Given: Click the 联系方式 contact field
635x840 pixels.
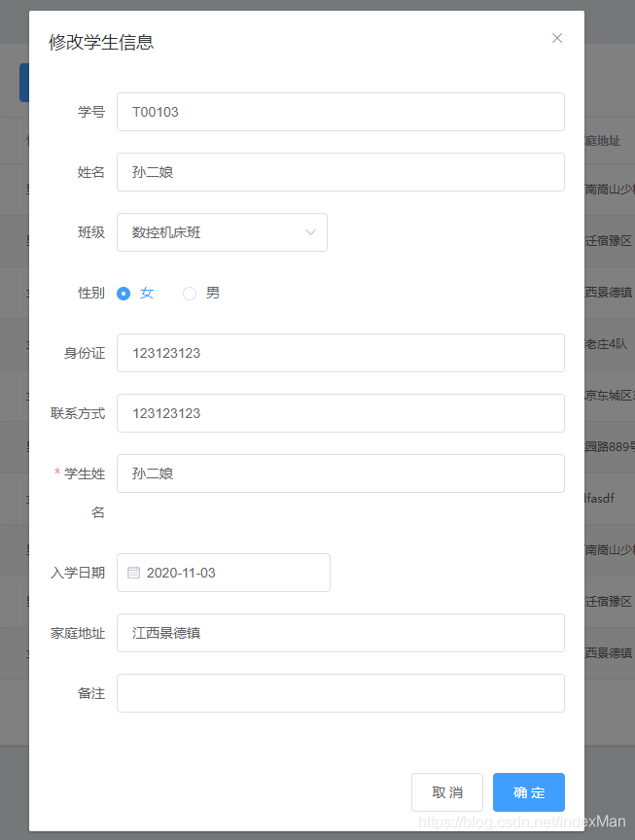Looking at the screenshot, I should (340, 413).
